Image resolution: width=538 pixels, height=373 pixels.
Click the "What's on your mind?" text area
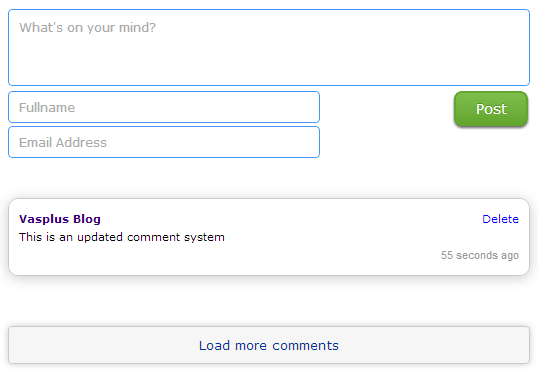tap(269, 47)
